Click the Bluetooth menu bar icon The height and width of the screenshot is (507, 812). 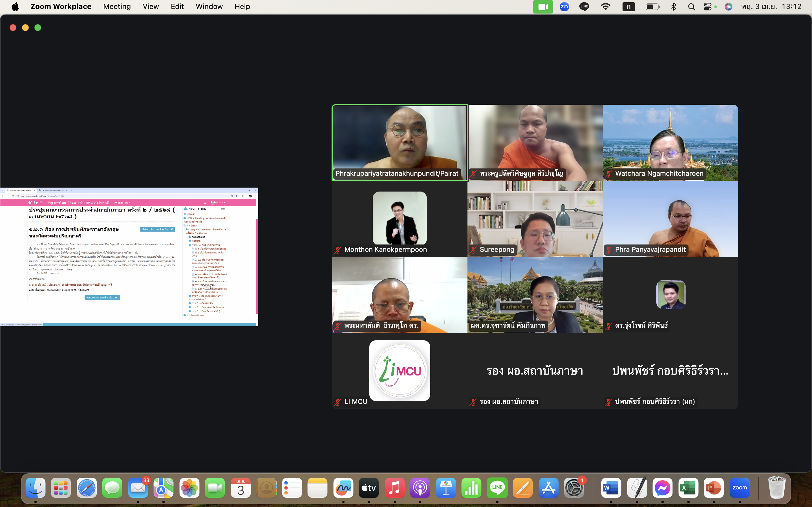(673, 7)
